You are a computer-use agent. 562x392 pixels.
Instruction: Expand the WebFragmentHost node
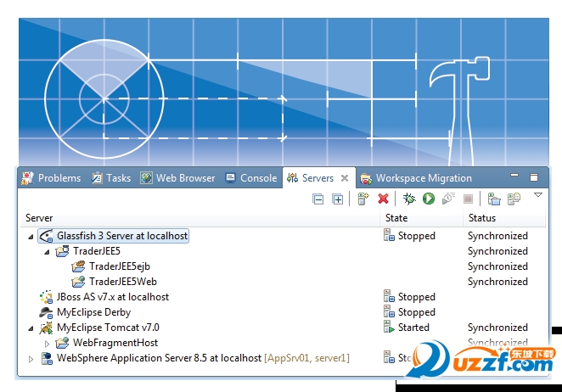coord(47,344)
